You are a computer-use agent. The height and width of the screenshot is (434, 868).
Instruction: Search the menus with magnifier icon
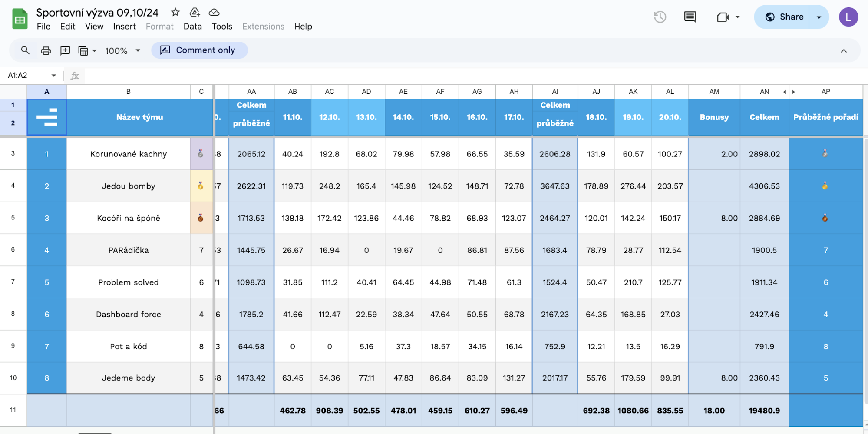pos(25,50)
